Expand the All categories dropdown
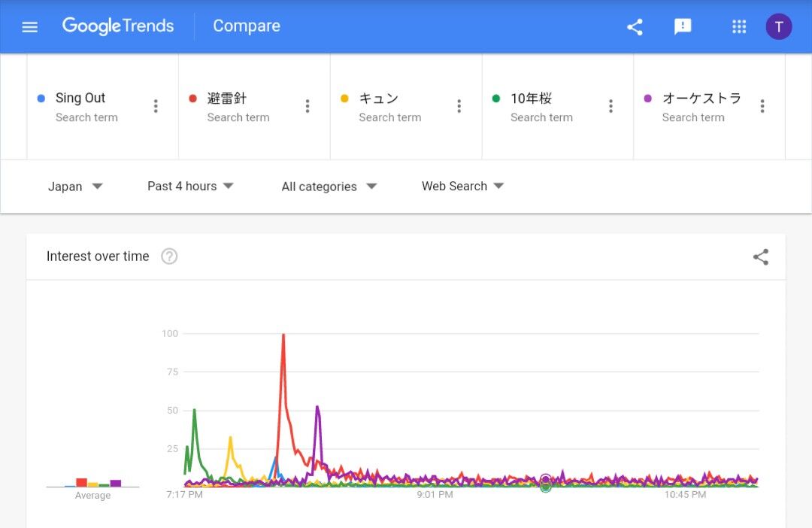The image size is (812, 528). tap(329, 187)
